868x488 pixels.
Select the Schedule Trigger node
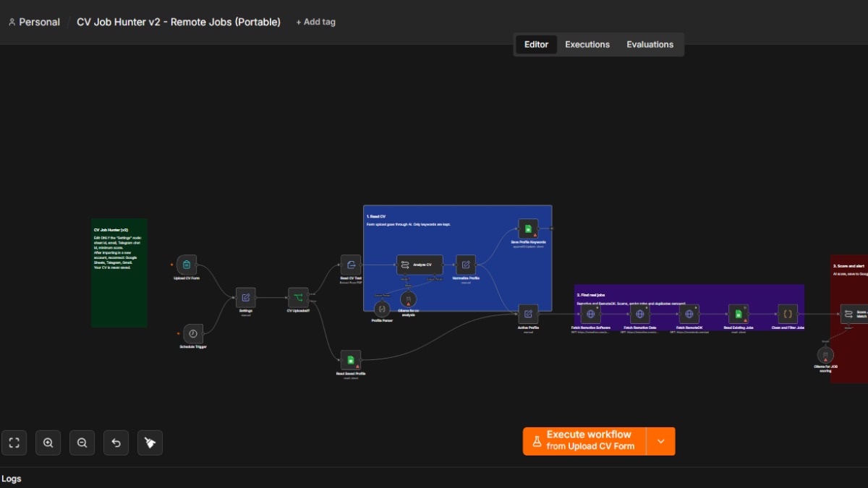(x=192, y=333)
